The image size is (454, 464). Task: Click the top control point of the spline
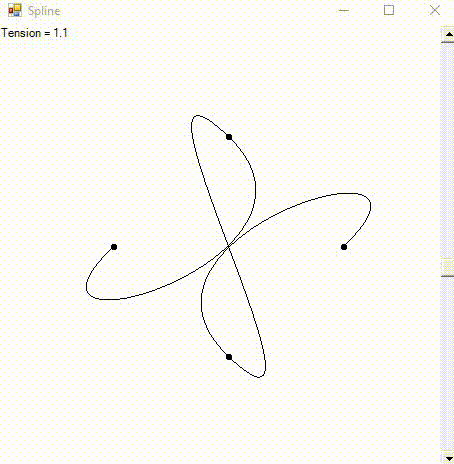[x=229, y=137]
